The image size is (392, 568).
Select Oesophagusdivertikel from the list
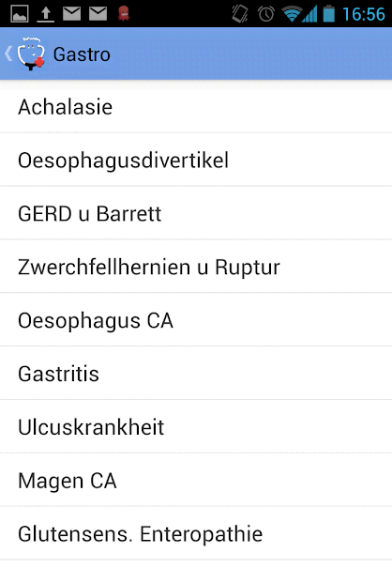click(196, 160)
